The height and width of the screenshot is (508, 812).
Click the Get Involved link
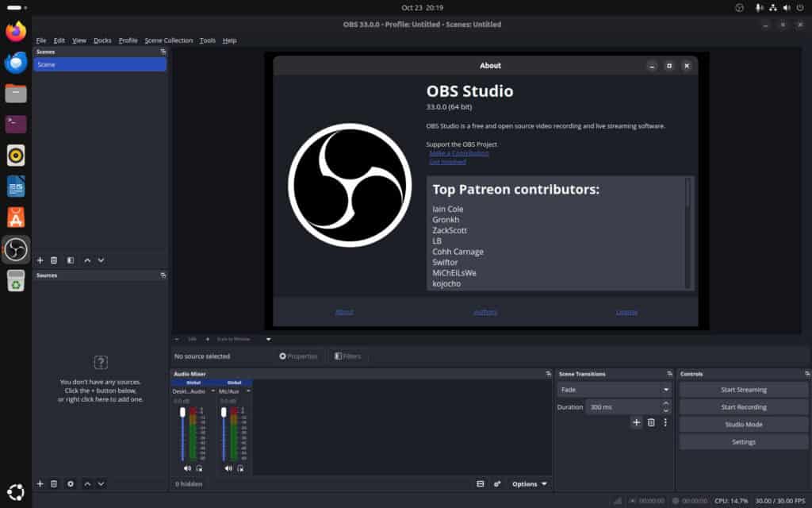(x=447, y=162)
